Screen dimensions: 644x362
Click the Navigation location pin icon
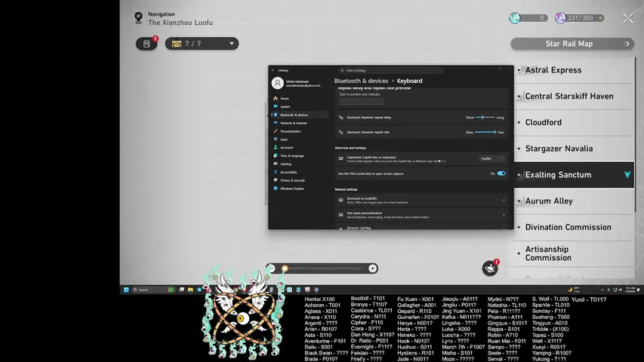[138, 18]
